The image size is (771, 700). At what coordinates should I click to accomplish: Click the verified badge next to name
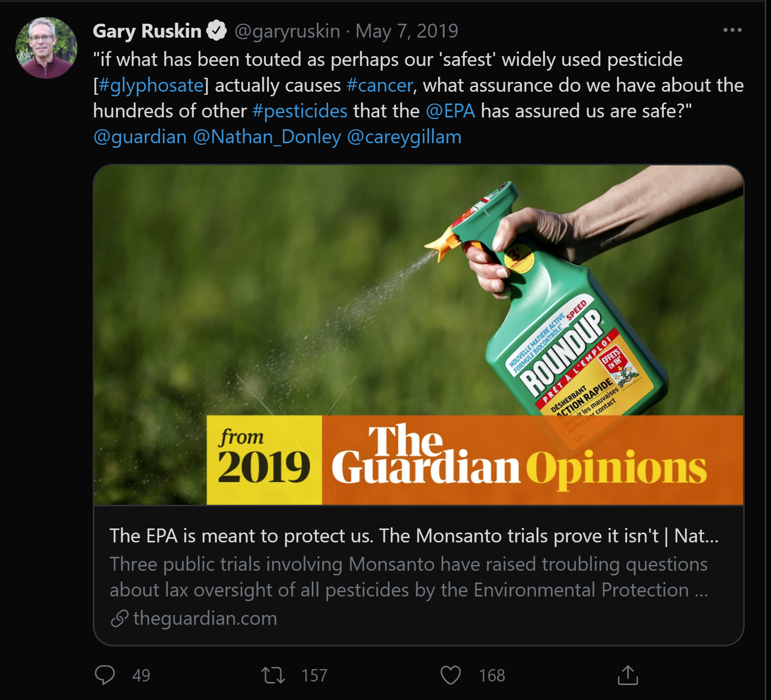216,31
